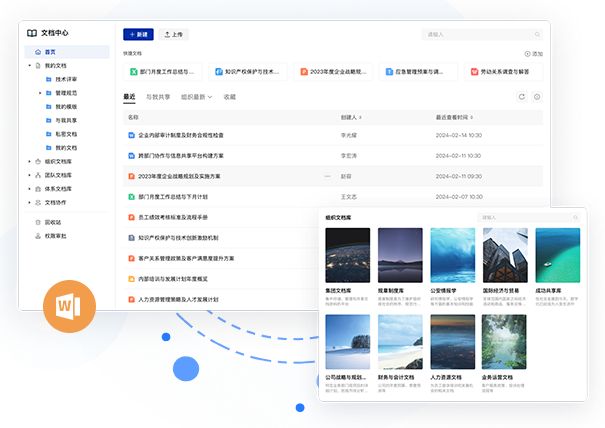Click the info icon beside the refresh button
The width and height of the screenshot is (605, 428).
[537, 97]
